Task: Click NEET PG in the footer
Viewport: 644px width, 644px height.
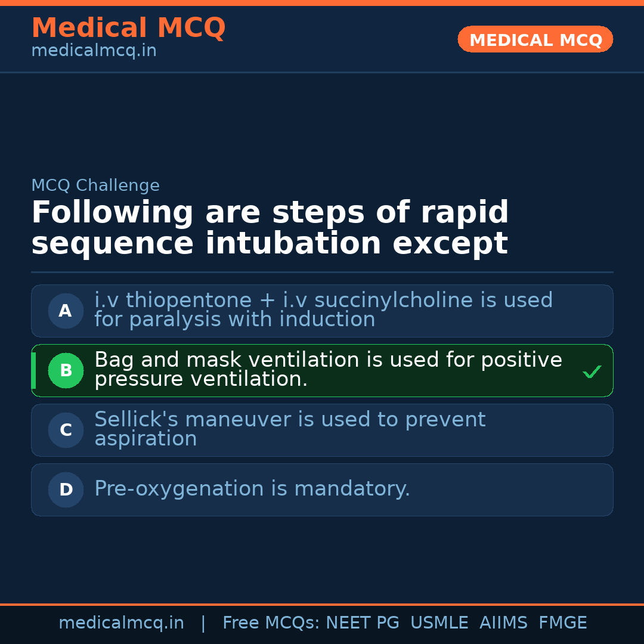Action: click(x=363, y=623)
